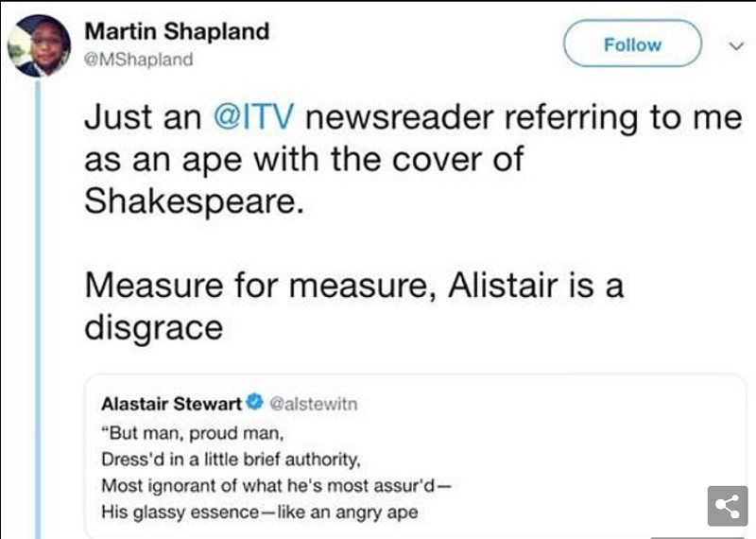Screen dimensions: 756x539
Task: Click the Alastair Stewart name in quoted tweet
Action: pos(171,404)
